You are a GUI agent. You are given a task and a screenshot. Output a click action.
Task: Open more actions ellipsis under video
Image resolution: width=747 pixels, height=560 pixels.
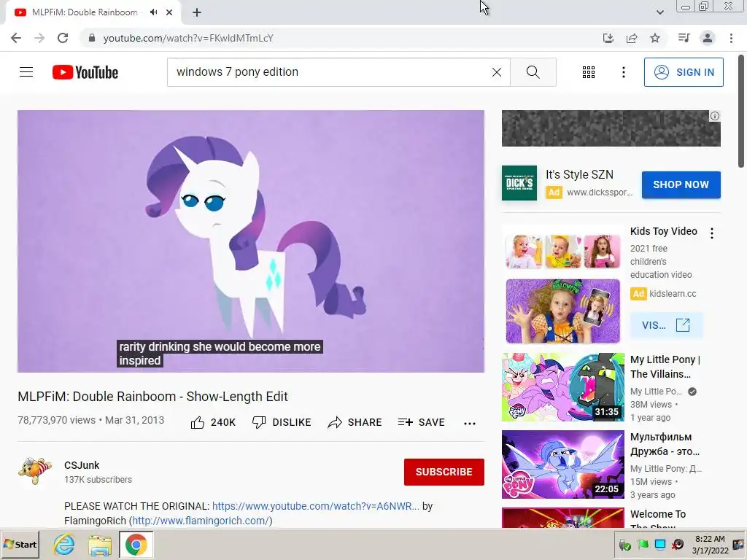tap(470, 424)
